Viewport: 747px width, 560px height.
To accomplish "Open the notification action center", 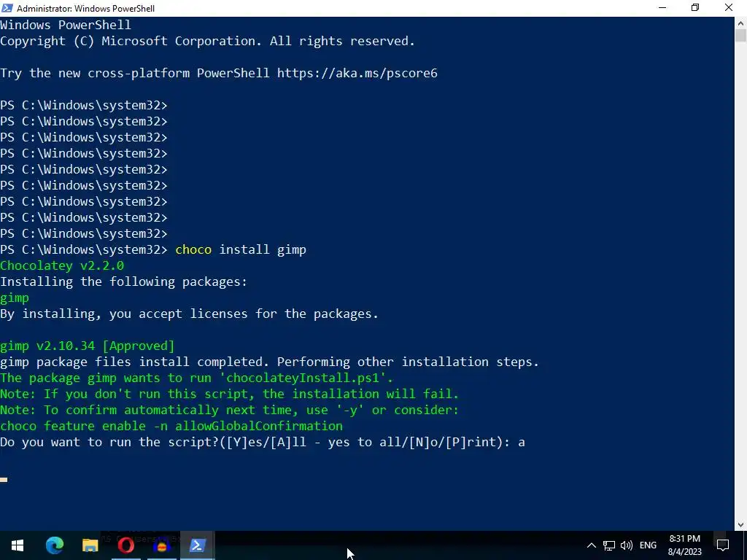I will click(723, 545).
